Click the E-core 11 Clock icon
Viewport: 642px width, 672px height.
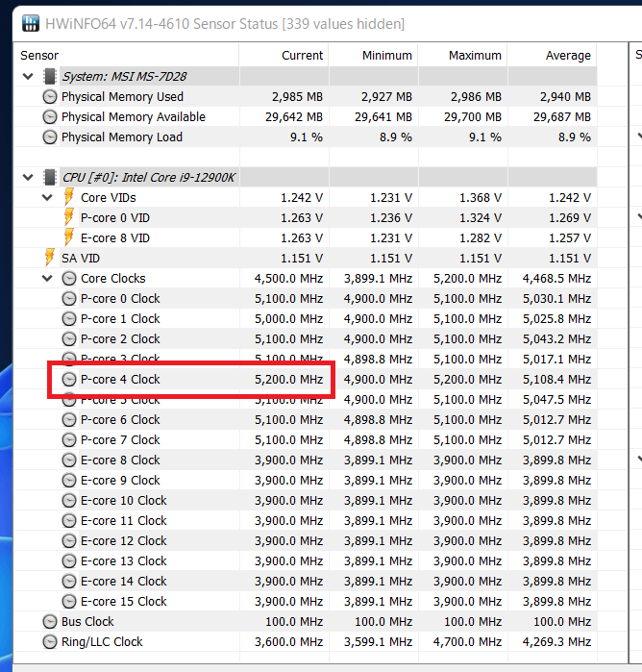tap(69, 521)
